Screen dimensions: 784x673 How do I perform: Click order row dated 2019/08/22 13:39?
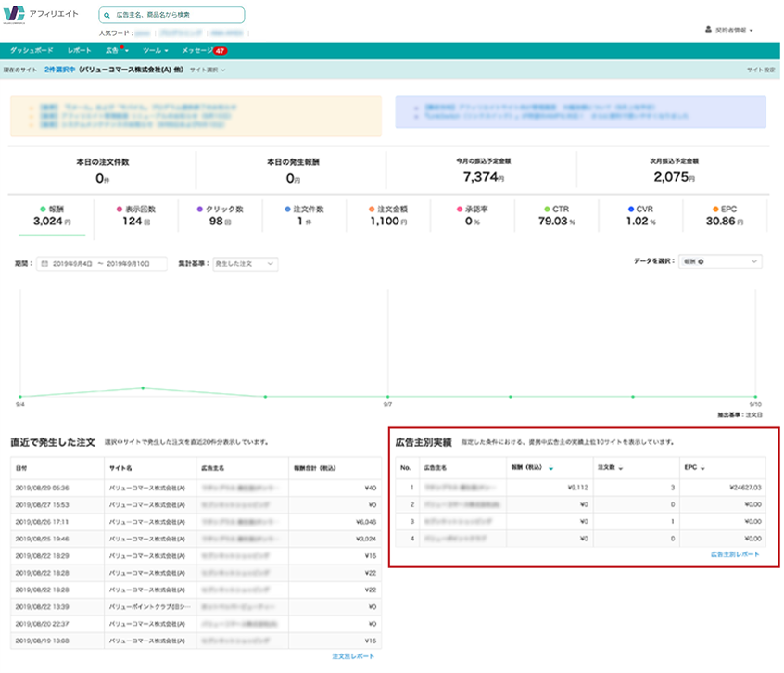pos(196,607)
